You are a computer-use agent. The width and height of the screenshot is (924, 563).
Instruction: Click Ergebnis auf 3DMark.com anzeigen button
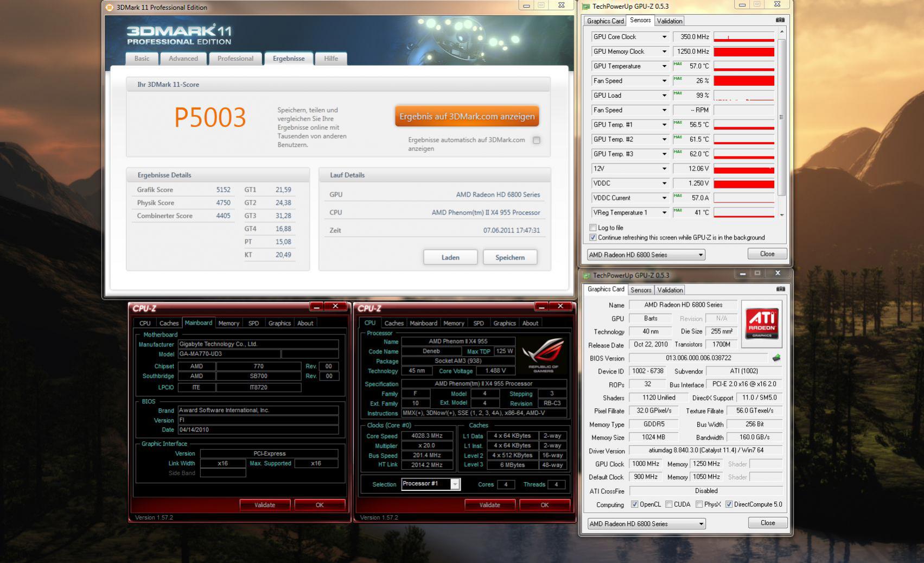click(x=467, y=116)
